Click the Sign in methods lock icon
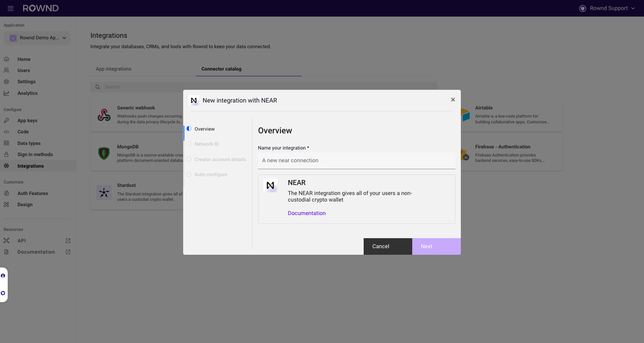The width and height of the screenshot is (644, 343). coord(7,154)
